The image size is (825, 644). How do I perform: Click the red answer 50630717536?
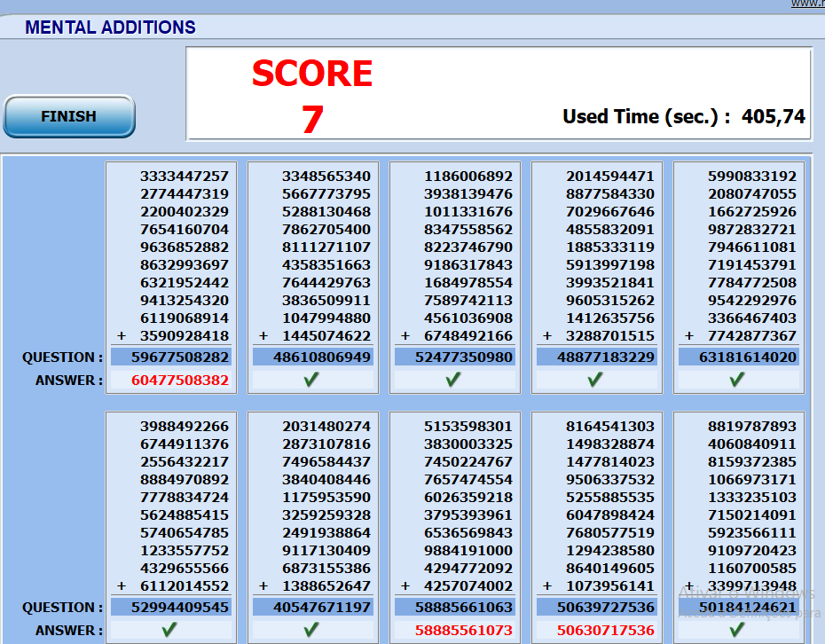[596, 629]
